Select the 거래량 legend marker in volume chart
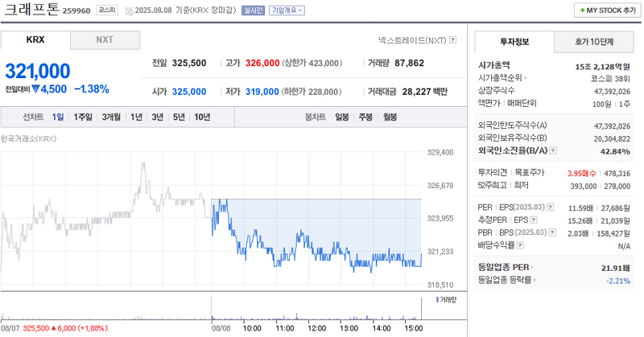The height and width of the screenshot is (337, 644). click(x=437, y=300)
